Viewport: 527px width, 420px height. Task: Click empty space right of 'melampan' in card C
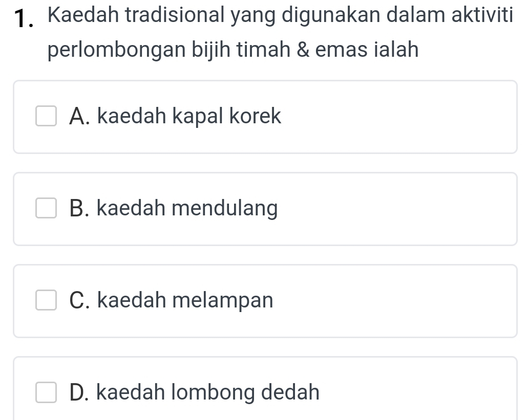pyautogui.click(x=399, y=301)
